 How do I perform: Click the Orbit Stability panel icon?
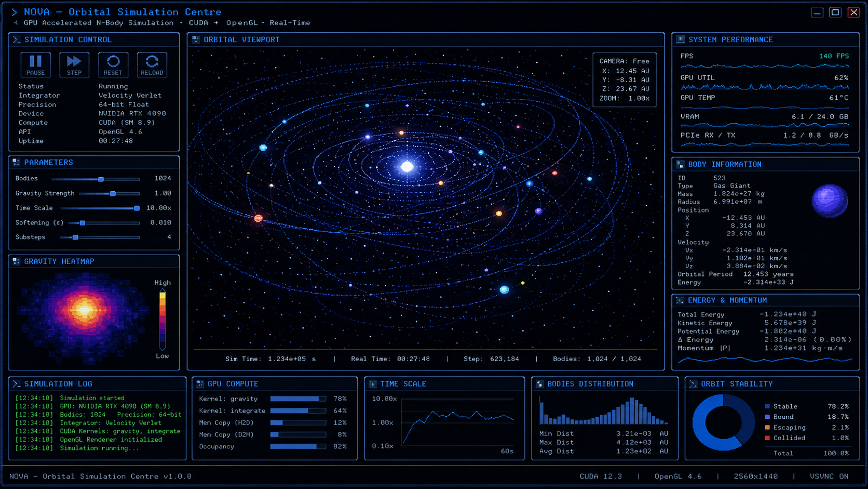[x=693, y=384]
